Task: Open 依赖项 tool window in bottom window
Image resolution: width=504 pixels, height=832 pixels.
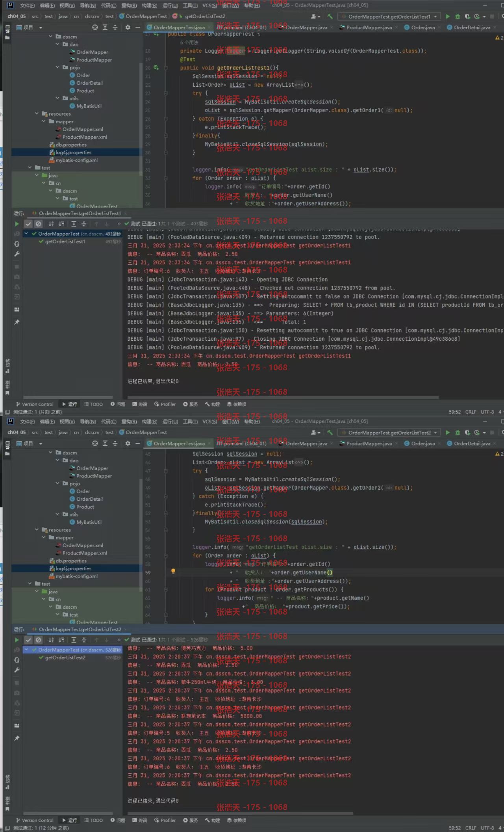Action: coord(236,820)
